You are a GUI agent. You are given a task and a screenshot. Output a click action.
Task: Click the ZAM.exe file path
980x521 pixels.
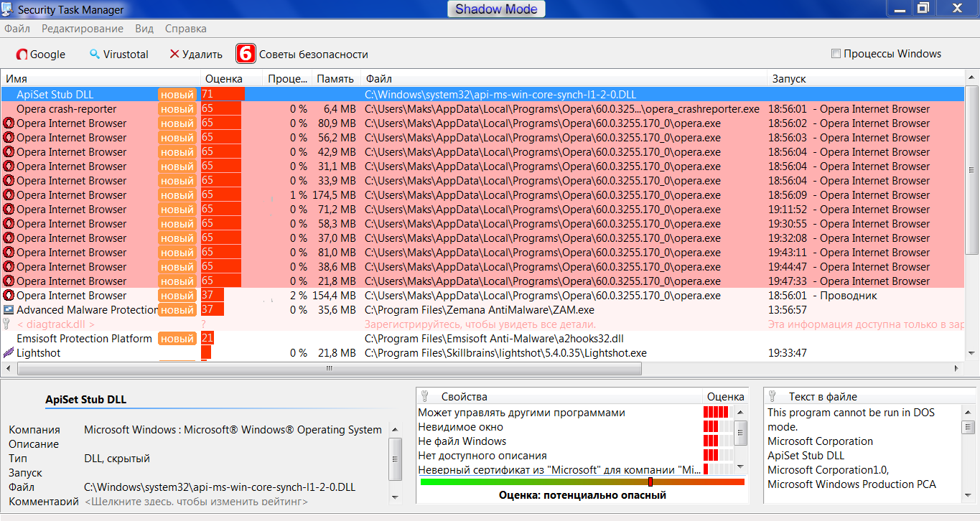tap(480, 310)
